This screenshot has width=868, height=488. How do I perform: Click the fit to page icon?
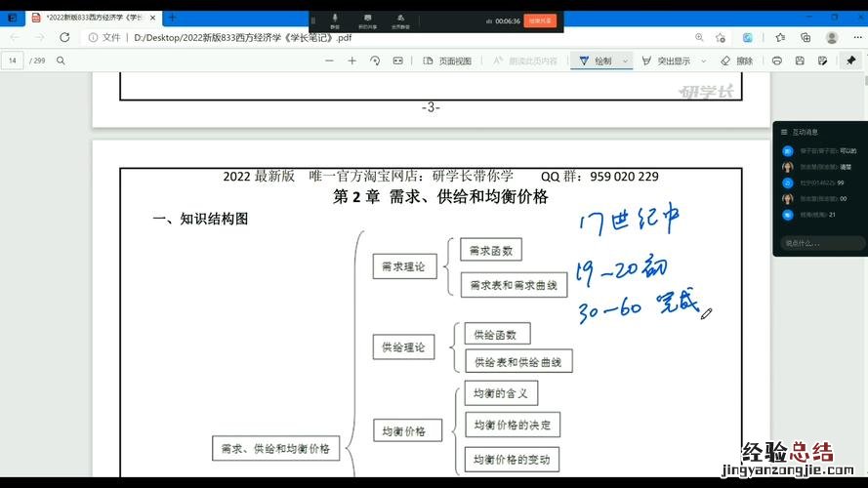tap(397, 61)
